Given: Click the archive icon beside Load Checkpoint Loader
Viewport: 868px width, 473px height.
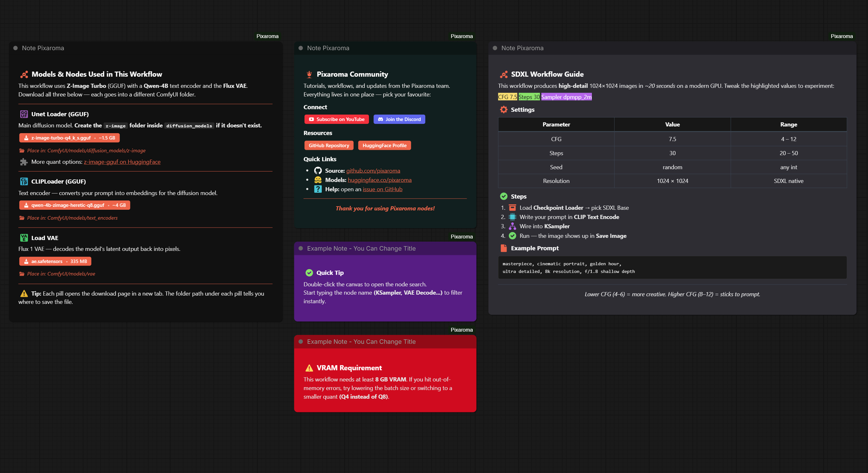Looking at the screenshot, I should point(513,208).
